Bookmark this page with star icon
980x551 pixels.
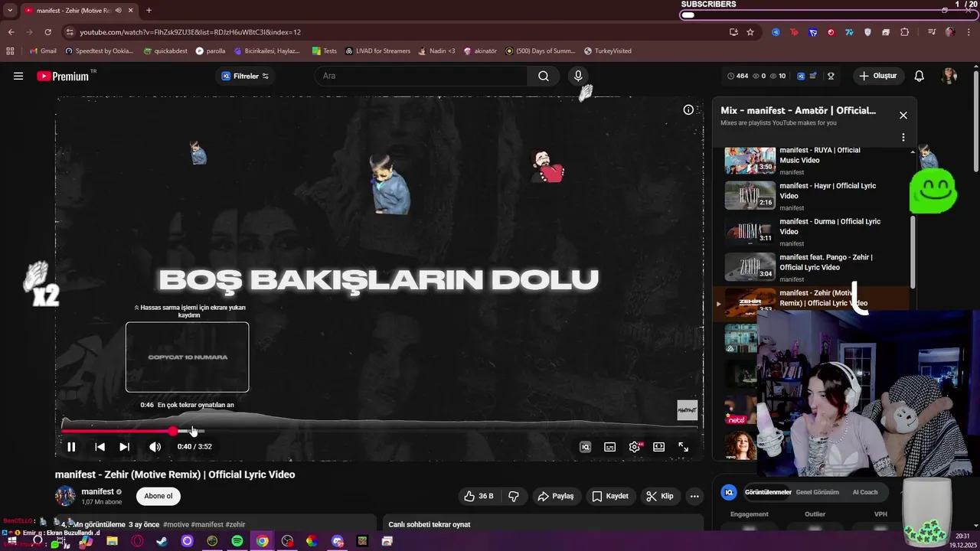point(750,32)
